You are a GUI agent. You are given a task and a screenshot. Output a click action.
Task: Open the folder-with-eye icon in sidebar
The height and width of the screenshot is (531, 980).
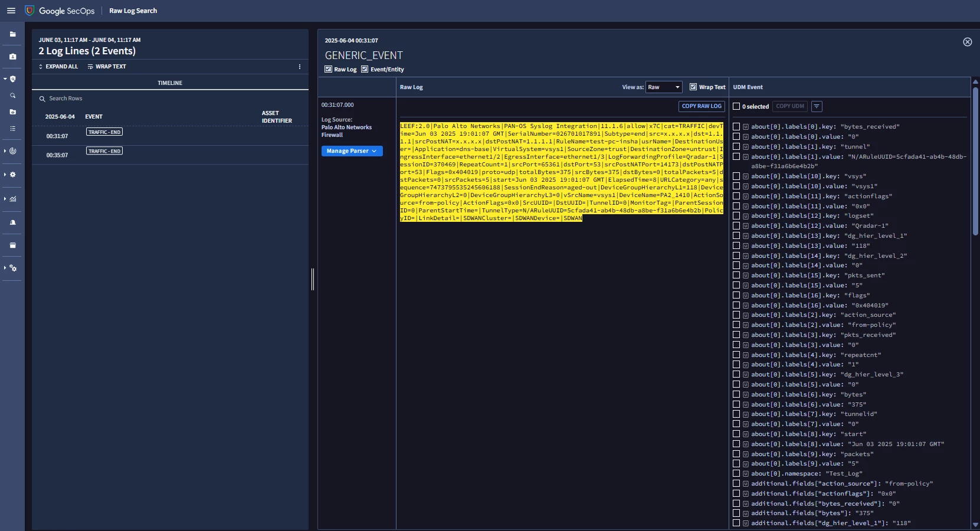point(13,112)
